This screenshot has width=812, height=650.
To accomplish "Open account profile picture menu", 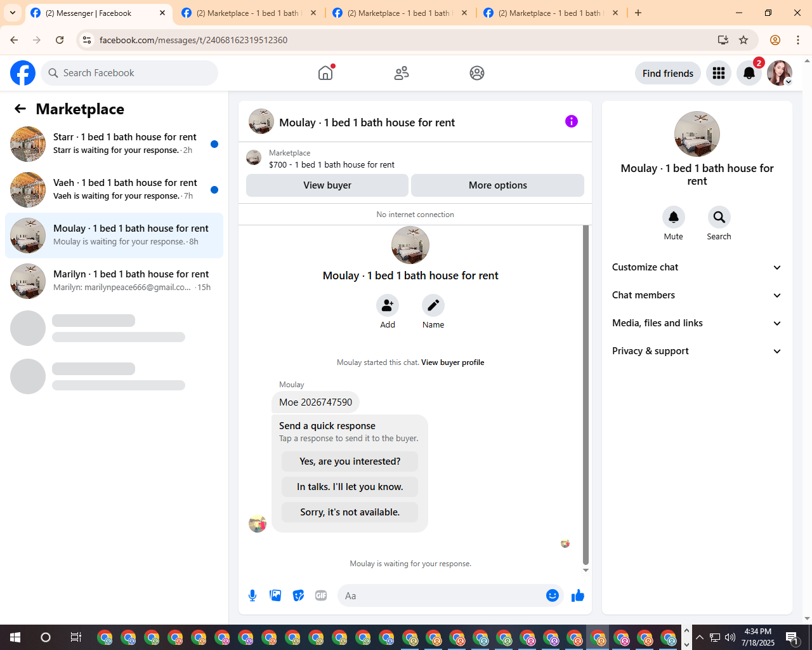I will click(780, 73).
